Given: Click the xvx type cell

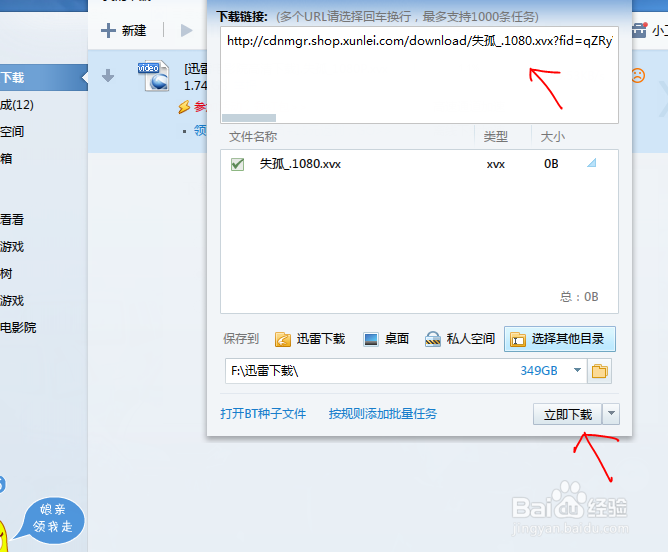Looking at the screenshot, I should (x=495, y=164).
